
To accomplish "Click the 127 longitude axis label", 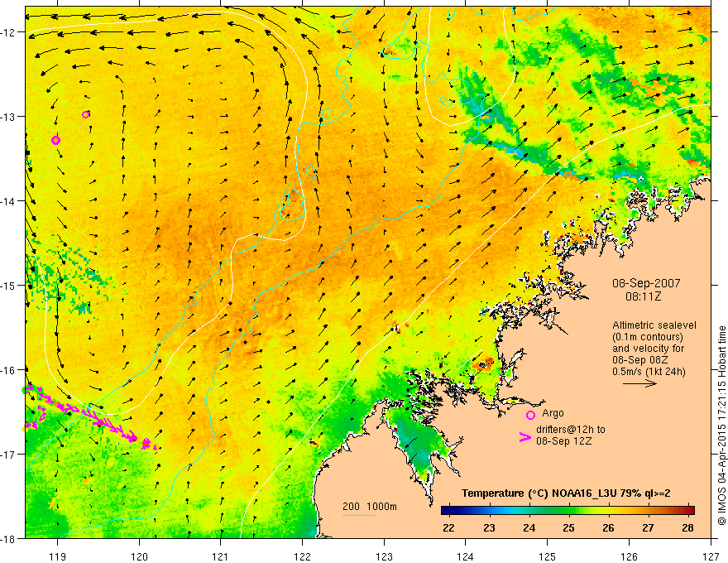I will point(711,557).
